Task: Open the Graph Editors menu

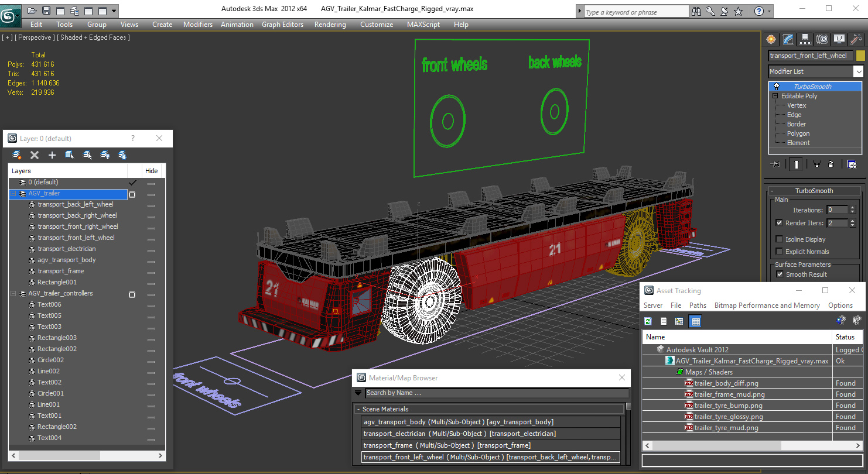Action: pyautogui.click(x=283, y=25)
